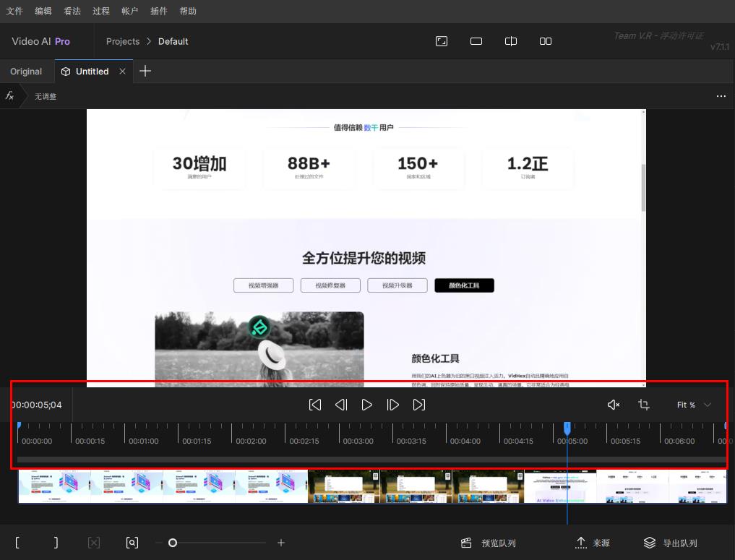Step back one frame
The image size is (735, 560).
341,405
